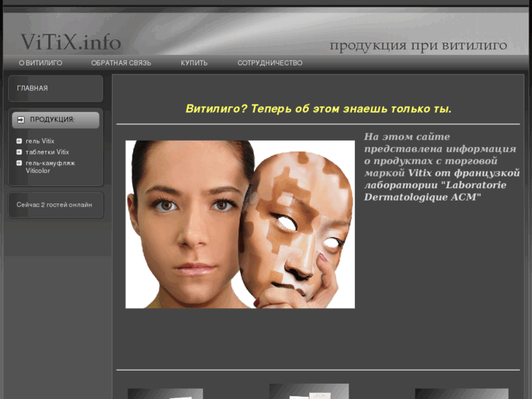Open the right product thumbnail at the page bottom
The height and width of the screenshot is (399, 532).
(x=462, y=394)
